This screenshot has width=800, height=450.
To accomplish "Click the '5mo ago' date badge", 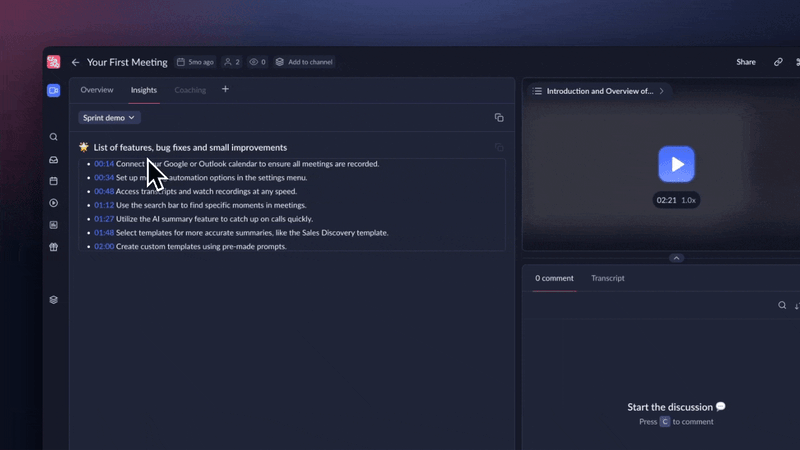I will (x=195, y=62).
